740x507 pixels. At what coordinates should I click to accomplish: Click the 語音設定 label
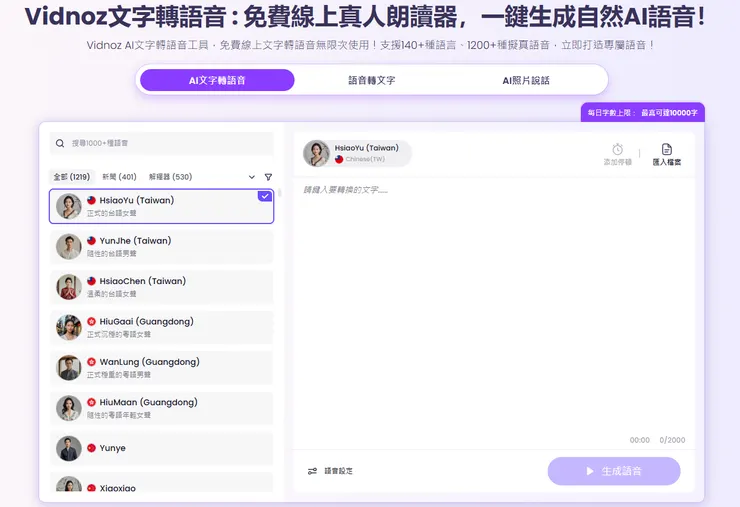pos(338,471)
